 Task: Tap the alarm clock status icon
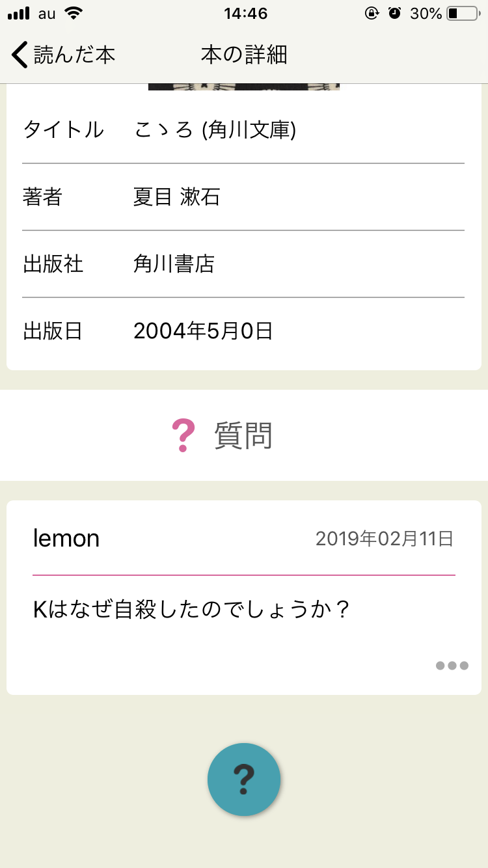click(394, 13)
